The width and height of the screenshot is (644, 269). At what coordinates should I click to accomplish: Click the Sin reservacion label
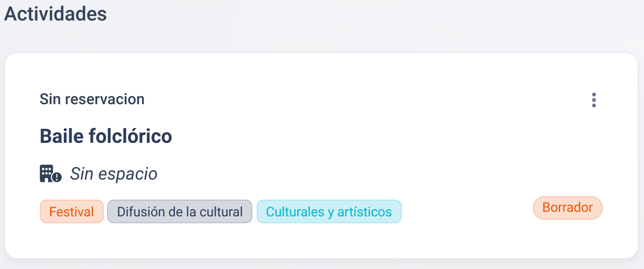pos(92,99)
